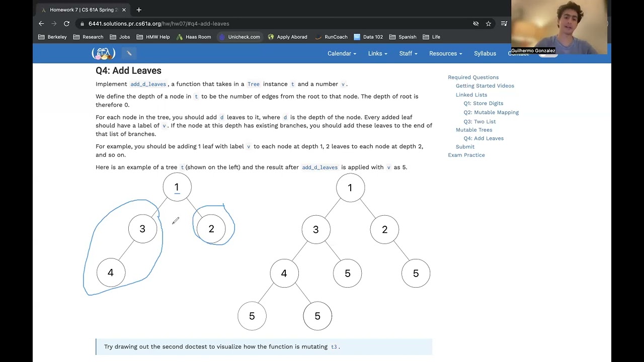Screen dimensions: 644x362
Task: Open the Jobs bookmarks folder
Action: (120, 37)
